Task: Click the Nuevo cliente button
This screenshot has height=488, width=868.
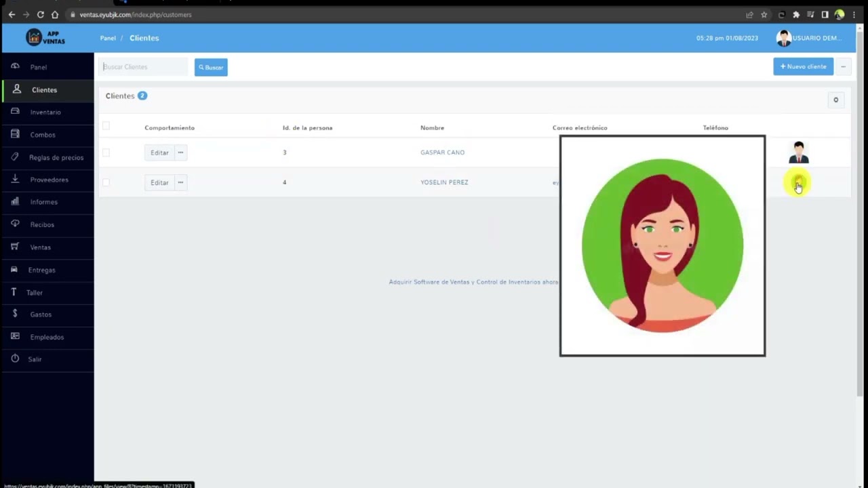Action: pyautogui.click(x=804, y=66)
